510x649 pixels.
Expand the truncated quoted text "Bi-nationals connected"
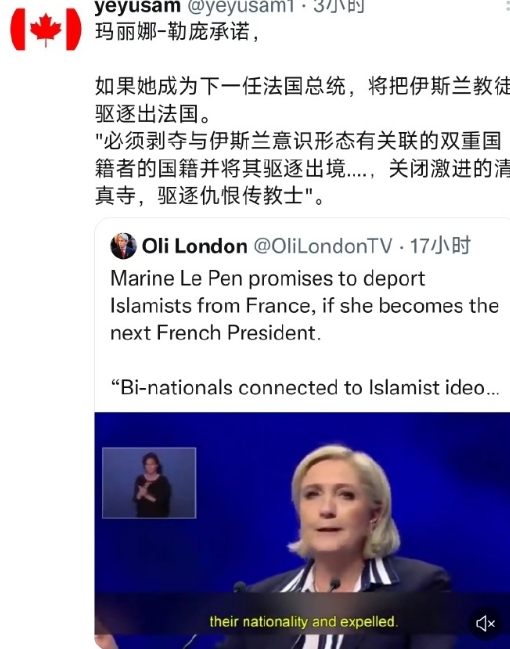(305, 388)
